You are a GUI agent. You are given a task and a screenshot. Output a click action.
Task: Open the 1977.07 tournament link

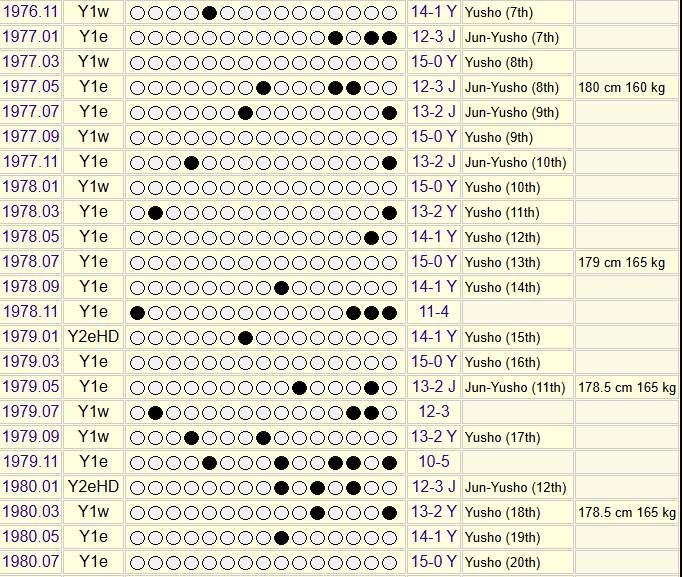(x=30, y=111)
